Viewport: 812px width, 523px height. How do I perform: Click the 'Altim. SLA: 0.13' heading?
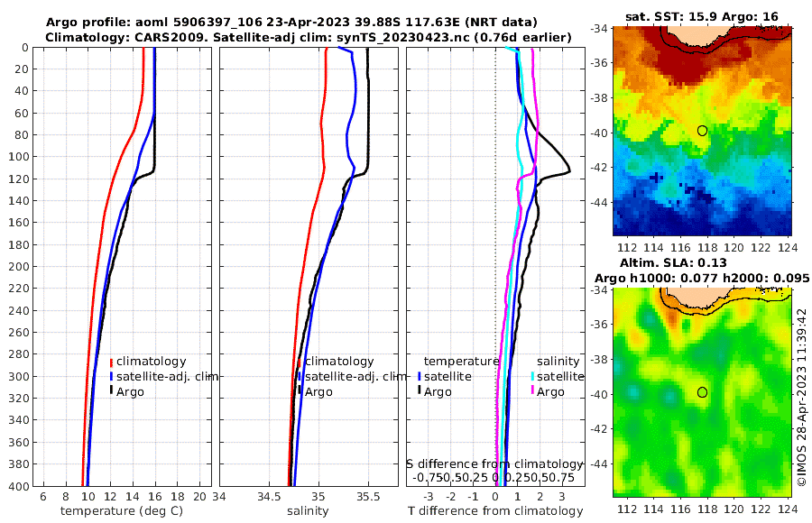(673, 262)
